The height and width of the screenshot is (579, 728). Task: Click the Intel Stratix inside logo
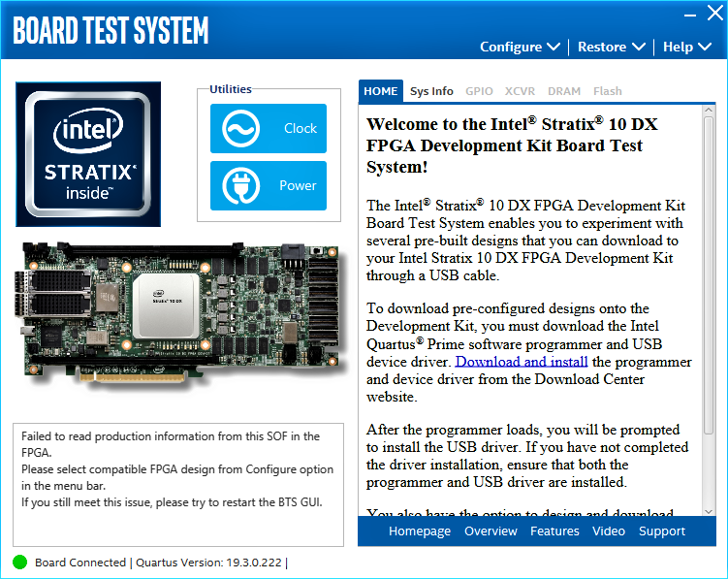88,154
